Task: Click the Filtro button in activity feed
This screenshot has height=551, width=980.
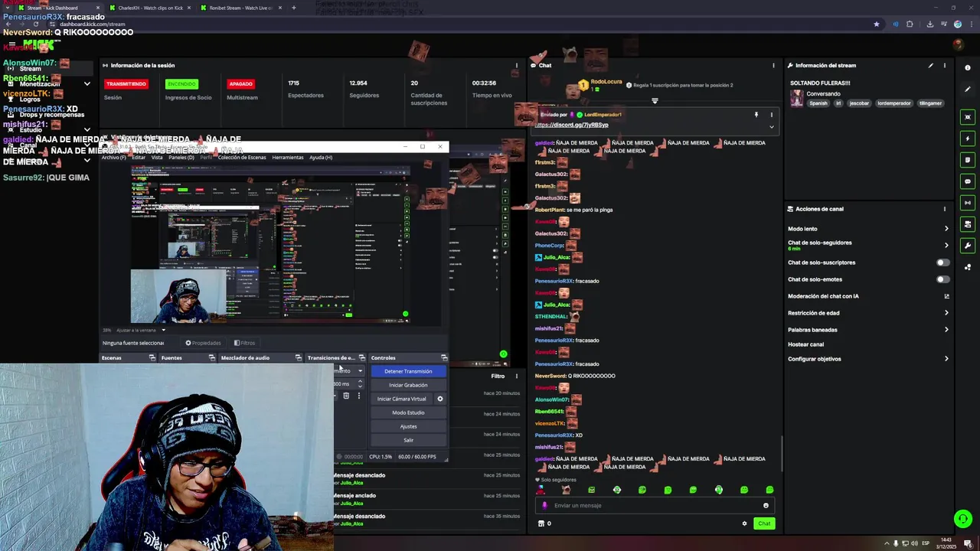Action: click(498, 376)
